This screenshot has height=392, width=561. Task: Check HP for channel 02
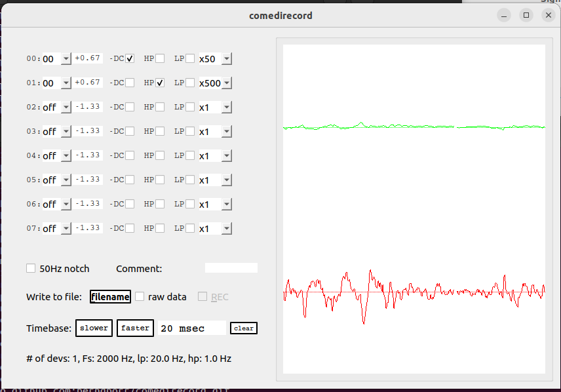click(160, 107)
